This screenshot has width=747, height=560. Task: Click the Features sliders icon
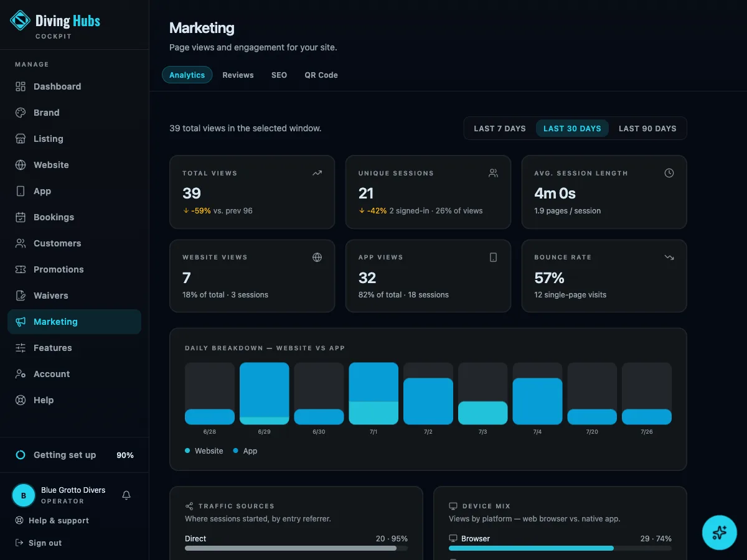[21, 348]
